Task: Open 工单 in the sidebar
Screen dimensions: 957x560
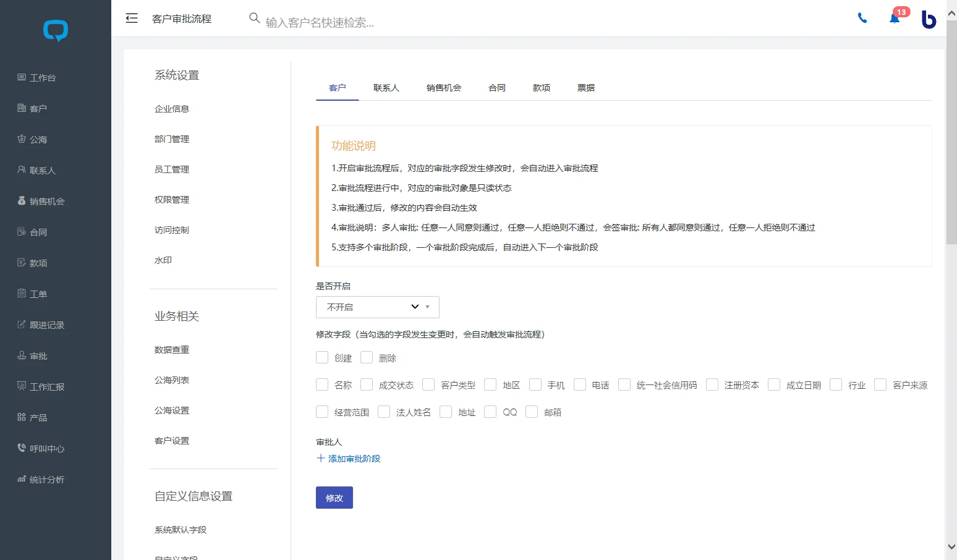Action: [x=32, y=294]
